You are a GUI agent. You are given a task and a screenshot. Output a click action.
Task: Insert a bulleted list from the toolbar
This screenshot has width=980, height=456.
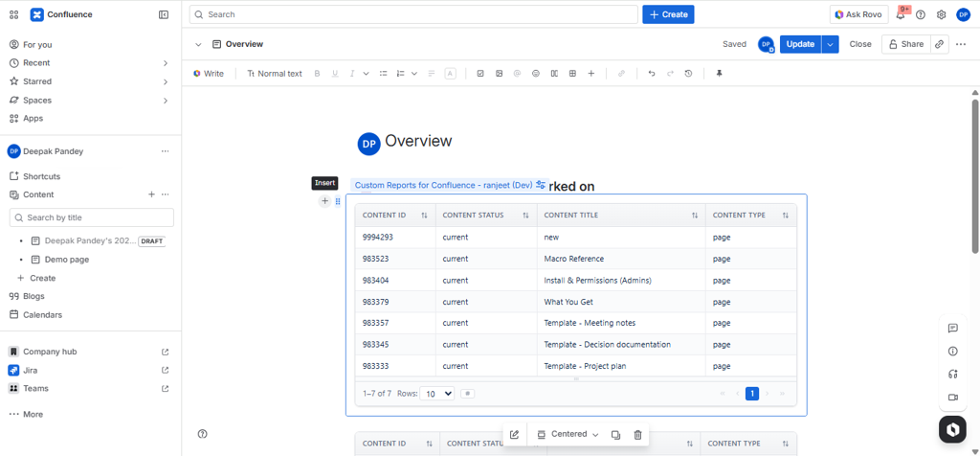(x=384, y=73)
